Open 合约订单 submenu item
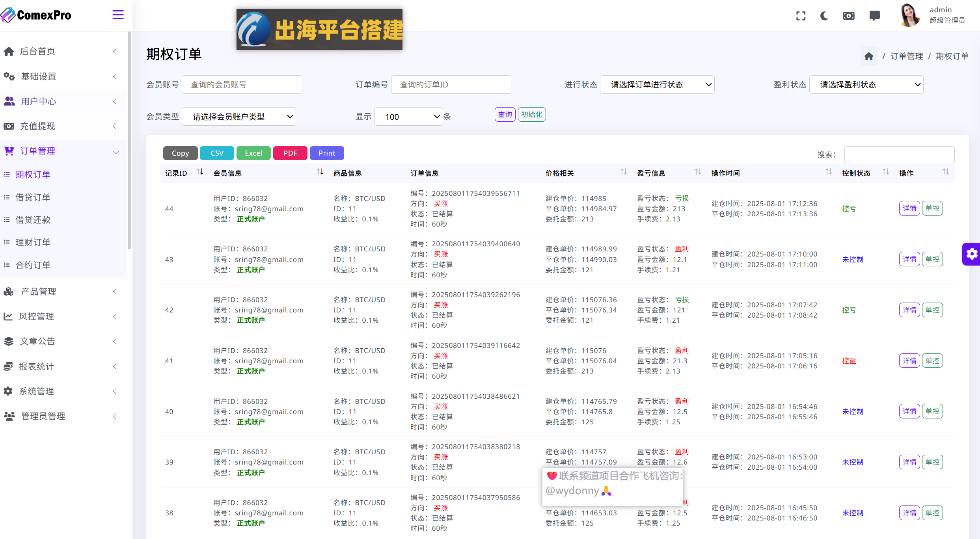 33,265
